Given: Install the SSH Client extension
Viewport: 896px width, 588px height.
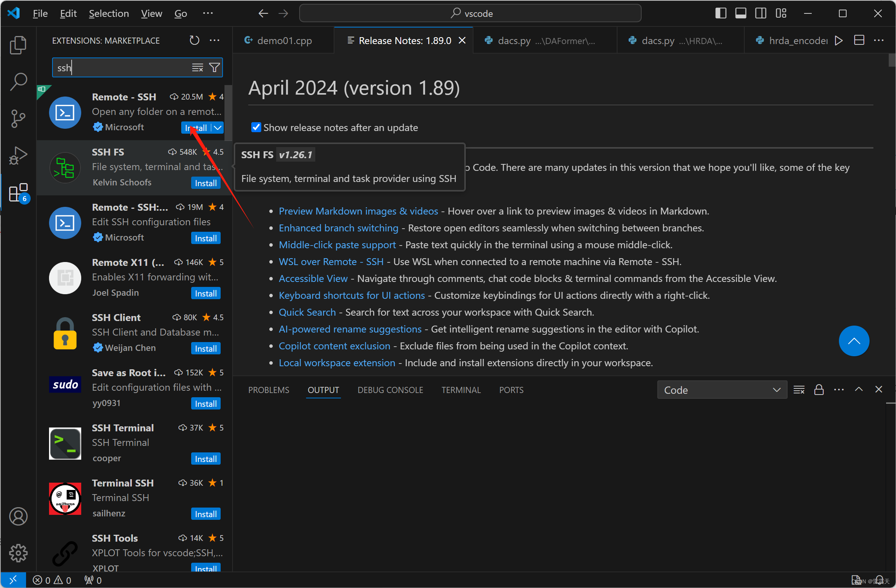Looking at the screenshot, I should 206,349.
